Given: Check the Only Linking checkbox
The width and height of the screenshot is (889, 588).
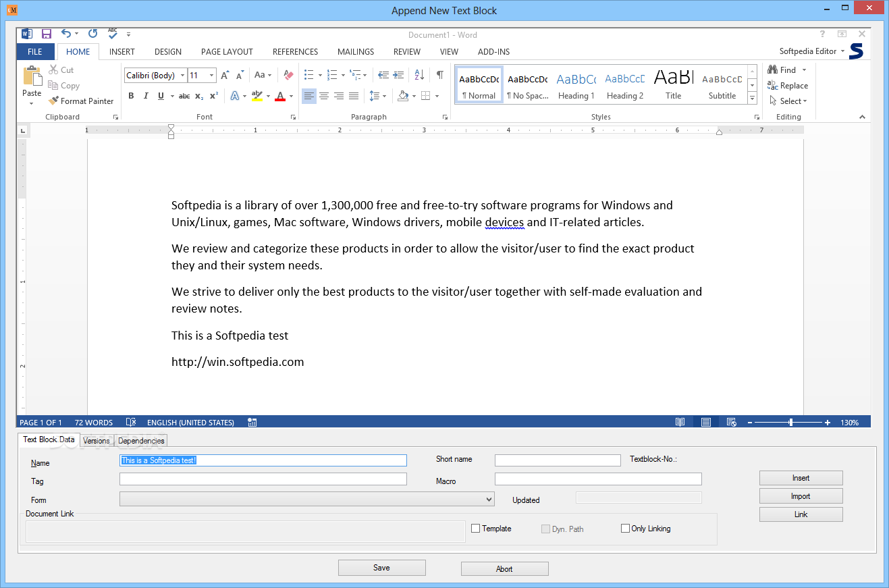Looking at the screenshot, I should [x=625, y=529].
